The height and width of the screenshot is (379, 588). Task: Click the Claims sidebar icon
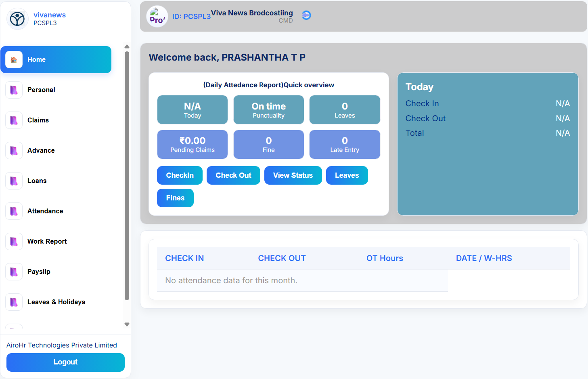pyautogui.click(x=14, y=120)
